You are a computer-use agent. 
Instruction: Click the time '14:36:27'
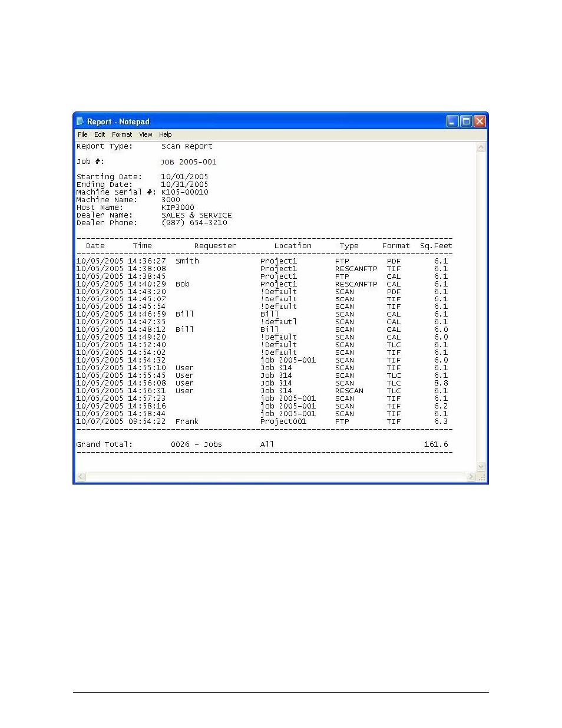point(147,261)
